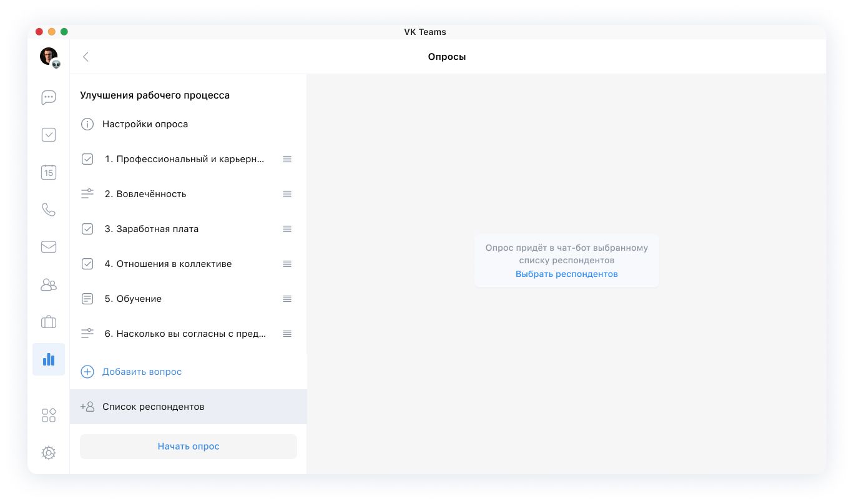Click the Выбрать респондентов link
Image resolution: width=854 pixels, height=504 pixels.
point(566,274)
